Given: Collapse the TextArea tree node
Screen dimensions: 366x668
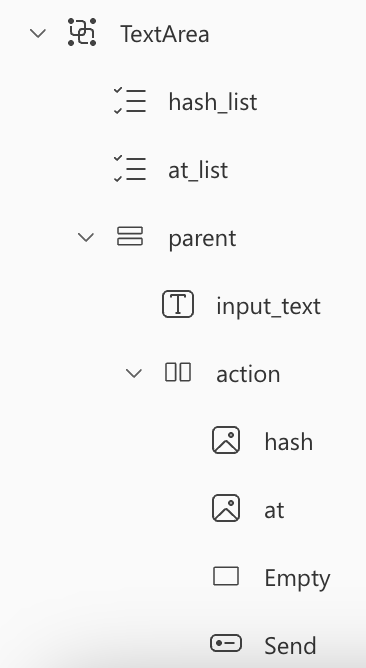Looking at the screenshot, I should pos(38,33).
